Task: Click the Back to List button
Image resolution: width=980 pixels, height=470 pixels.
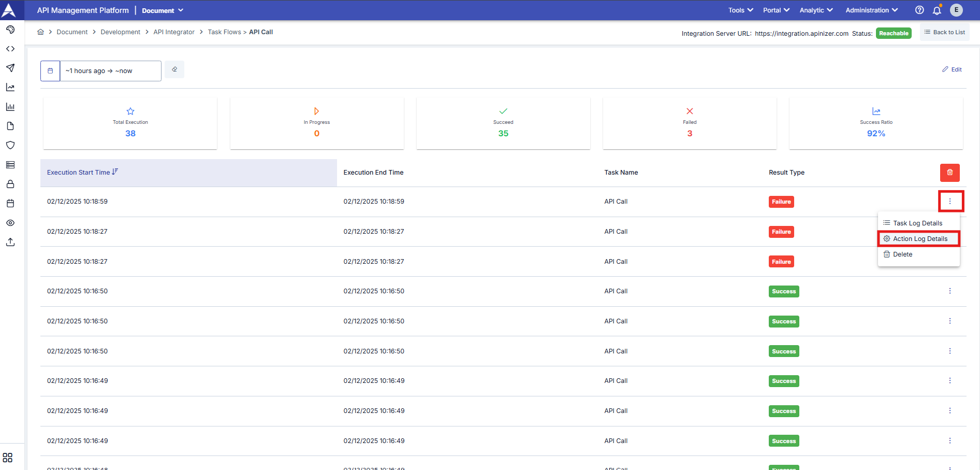Action: [944, 32]
